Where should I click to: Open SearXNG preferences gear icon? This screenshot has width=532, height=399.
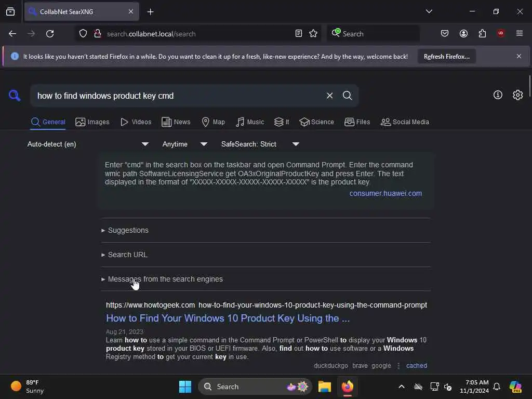(x=518, y=95)
